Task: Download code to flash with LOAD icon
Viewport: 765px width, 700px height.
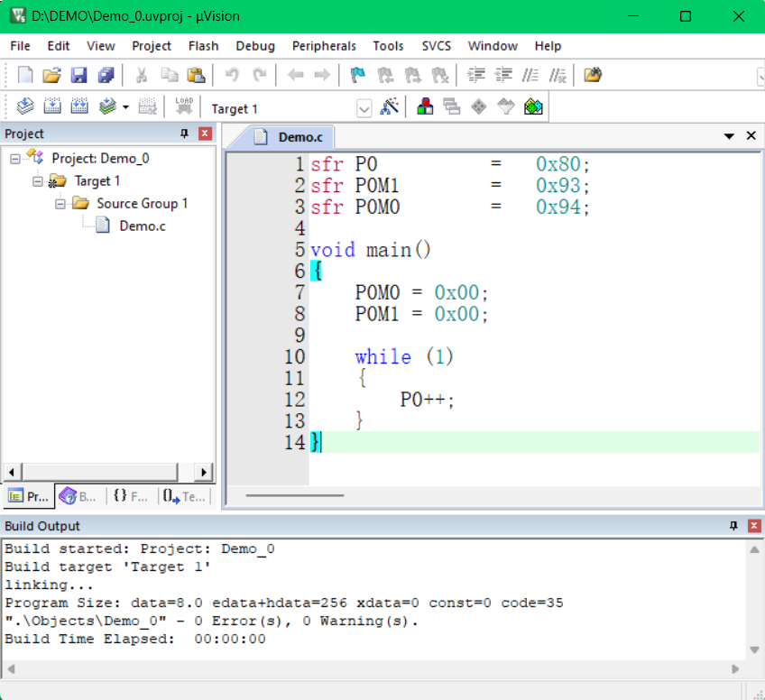Action: pyautogui.click(x=184, y=106)
